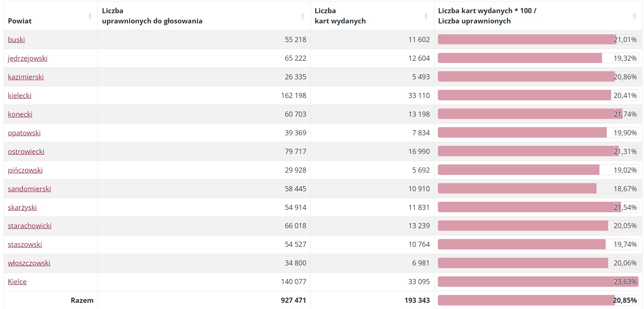Open starachowicki county link

[30, 226]
